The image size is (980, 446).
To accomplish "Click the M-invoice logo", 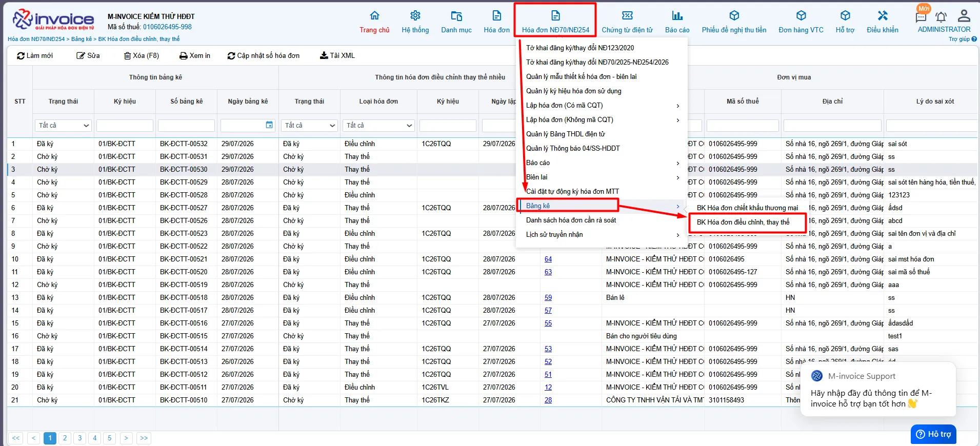I will pos(53,19).
